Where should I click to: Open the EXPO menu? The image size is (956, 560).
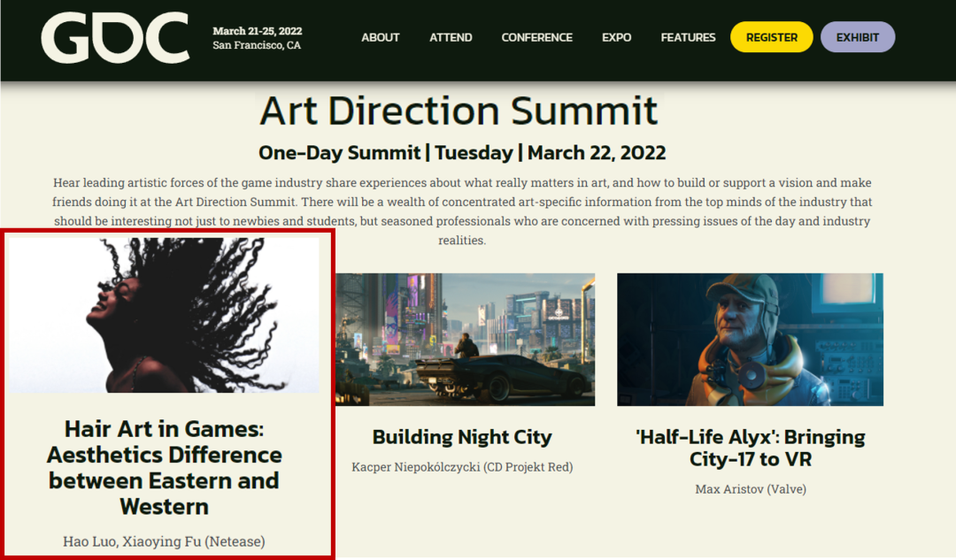coord(616,37)
